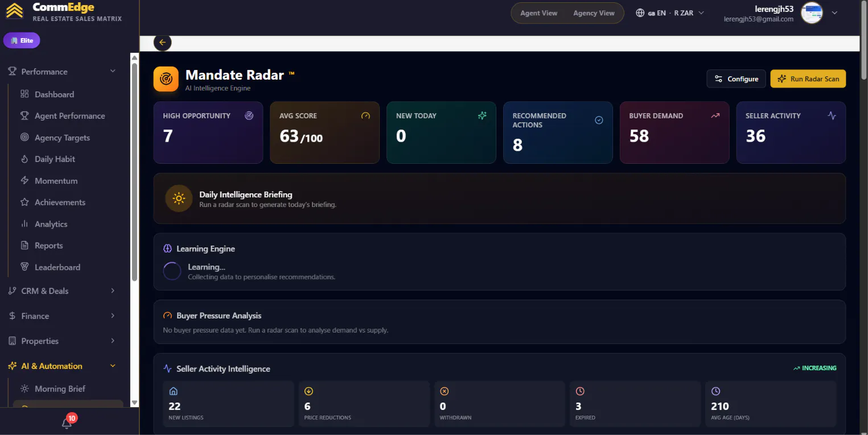
Task: Expand the Finance section
Action: point(61,316)
